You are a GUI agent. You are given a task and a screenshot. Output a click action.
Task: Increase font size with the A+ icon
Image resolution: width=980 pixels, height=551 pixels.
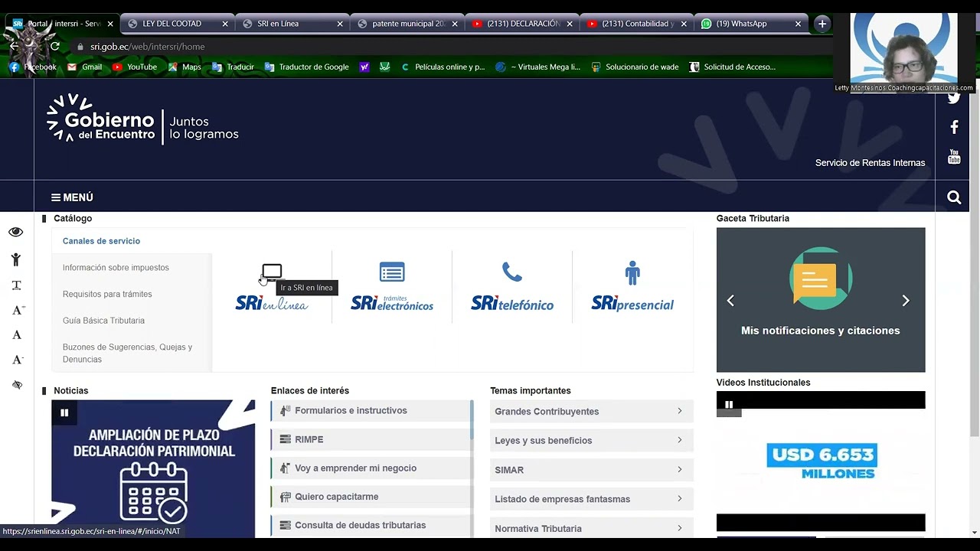tap(18, 310)
